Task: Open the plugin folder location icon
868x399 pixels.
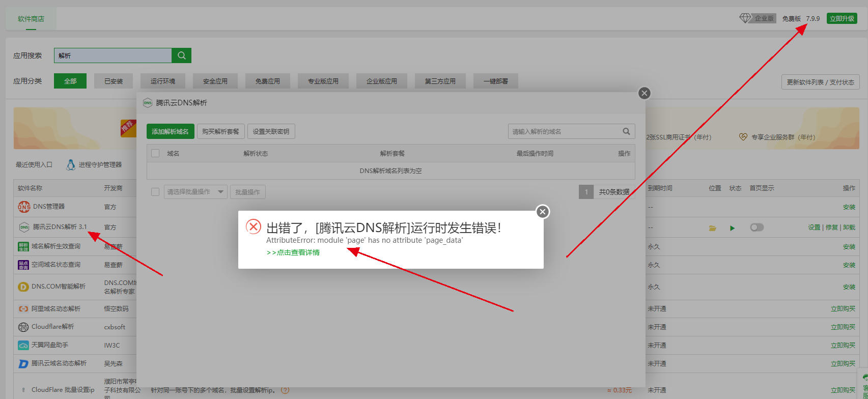Action: pos(713,228)
